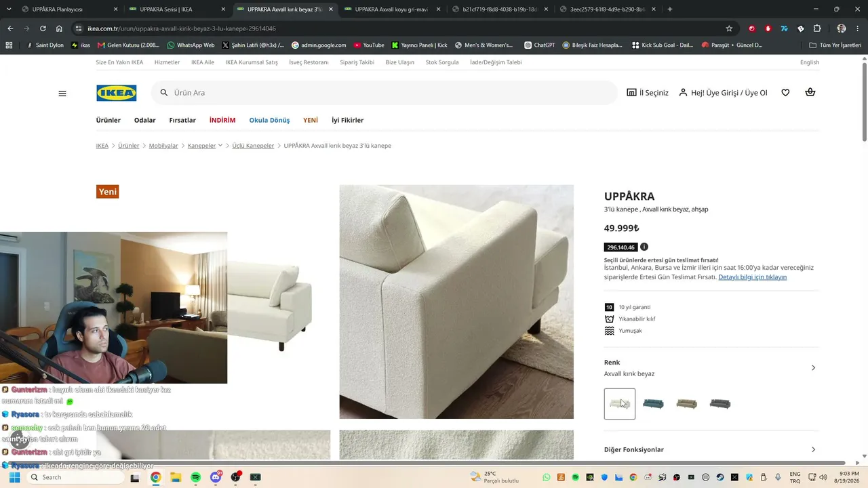Open the Ürünler menu
Image resolution: width=868 pixels, height=488 pixels.
pos(108,120)
